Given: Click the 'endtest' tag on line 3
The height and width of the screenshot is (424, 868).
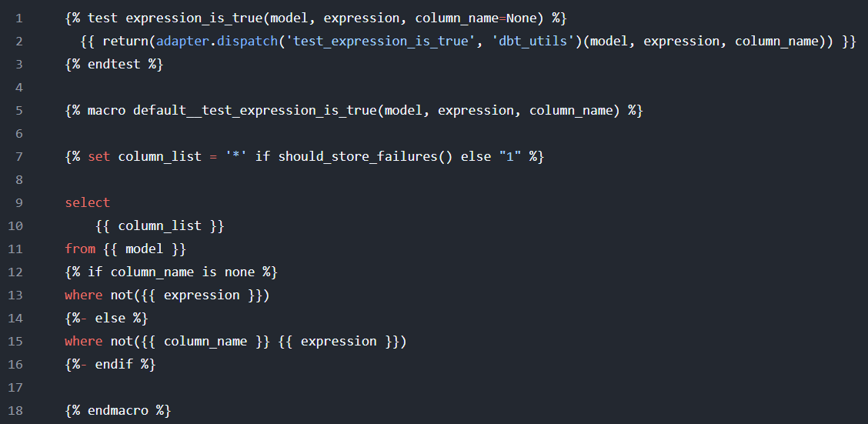Looking at the screenshot, I should point(114,64).
